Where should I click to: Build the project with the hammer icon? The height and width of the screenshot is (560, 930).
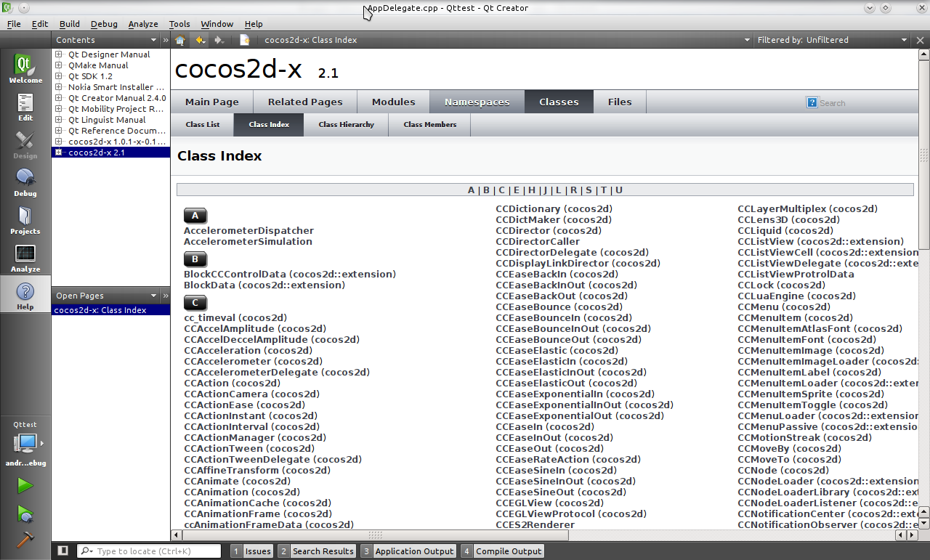point(25,541)
